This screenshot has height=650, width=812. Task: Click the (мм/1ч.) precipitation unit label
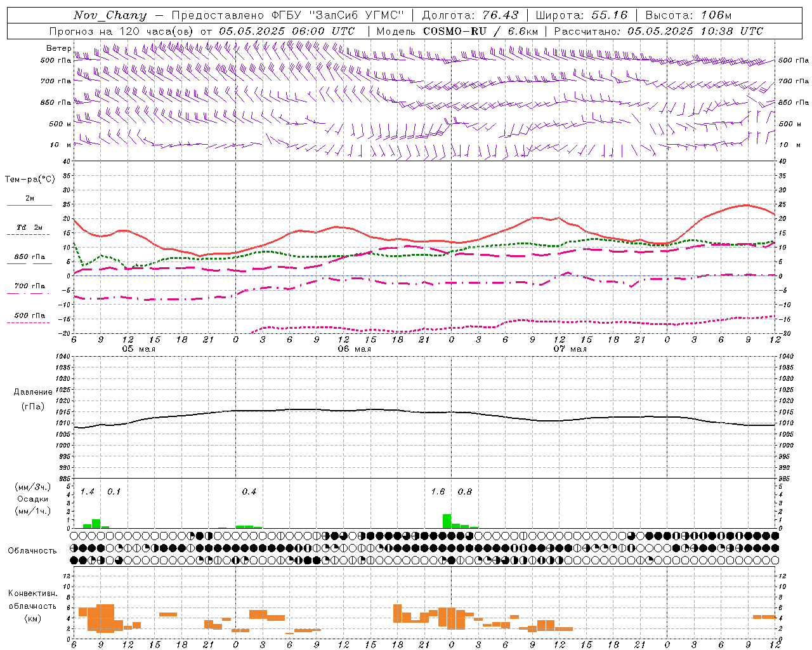click(33, 511)
